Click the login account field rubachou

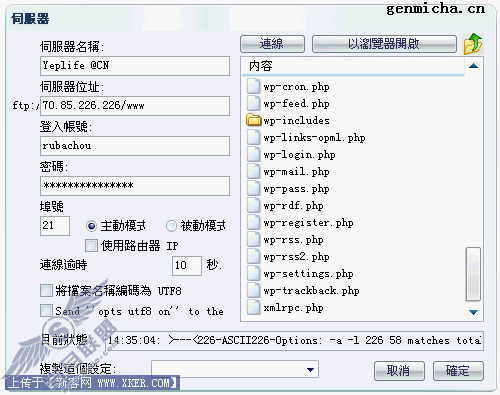pyautogui.click(x=135, y=146)
